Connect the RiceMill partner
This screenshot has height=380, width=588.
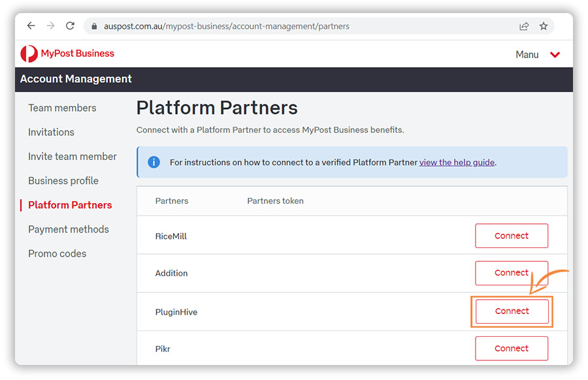[512, 236]
